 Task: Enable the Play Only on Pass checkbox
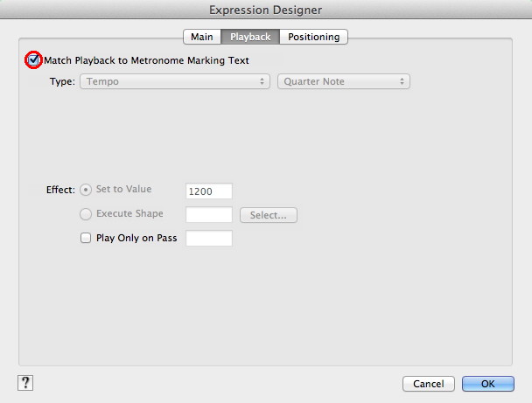pos(86,238)
